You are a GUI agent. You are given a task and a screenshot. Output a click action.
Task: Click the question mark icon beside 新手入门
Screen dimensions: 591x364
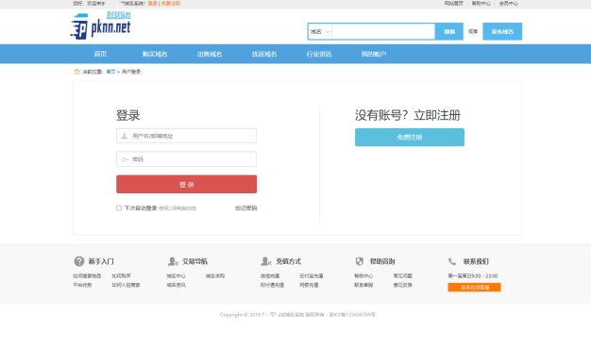[79, 261]
